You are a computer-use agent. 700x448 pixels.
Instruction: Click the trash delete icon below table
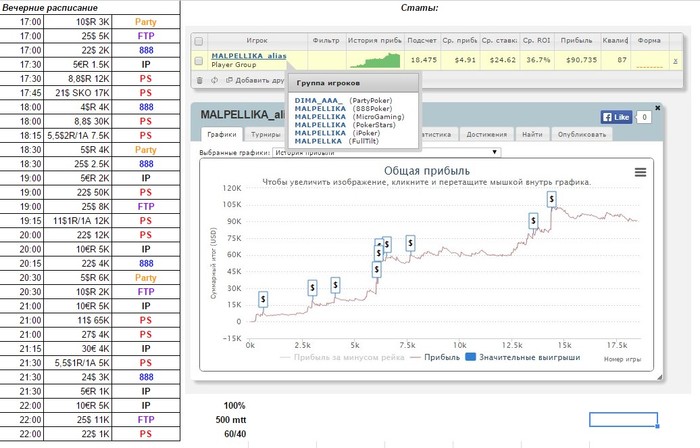pos(200,80)
